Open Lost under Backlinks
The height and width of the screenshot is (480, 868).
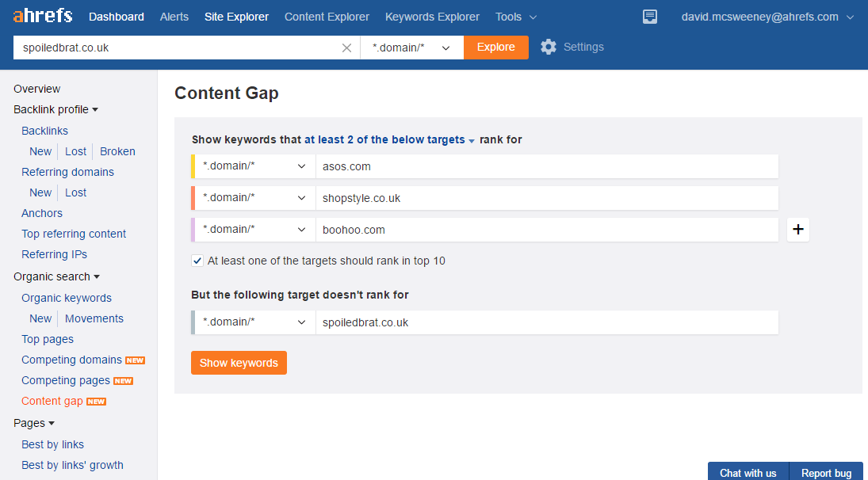76,151
